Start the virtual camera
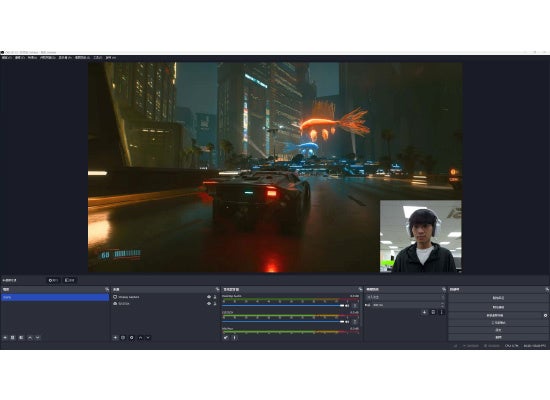Image resolution: width=550 pixels, height=400 pixels. 495,315
